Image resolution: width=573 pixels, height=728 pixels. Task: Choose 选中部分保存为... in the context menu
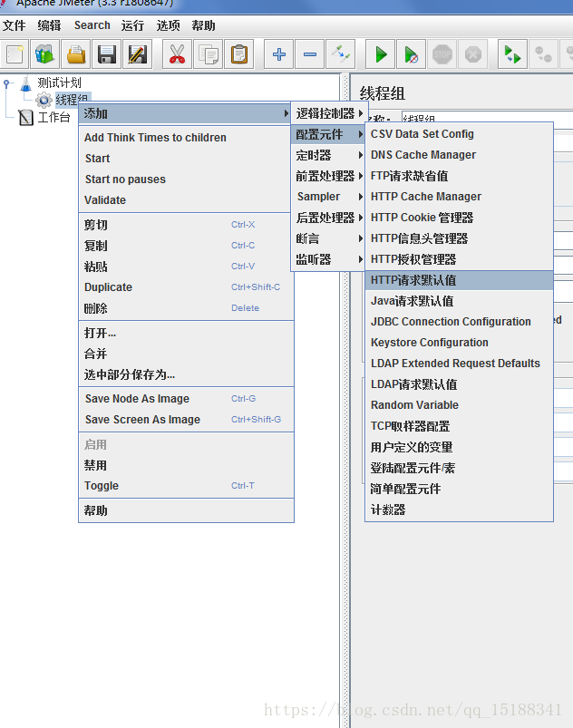(x=186, y=374)
